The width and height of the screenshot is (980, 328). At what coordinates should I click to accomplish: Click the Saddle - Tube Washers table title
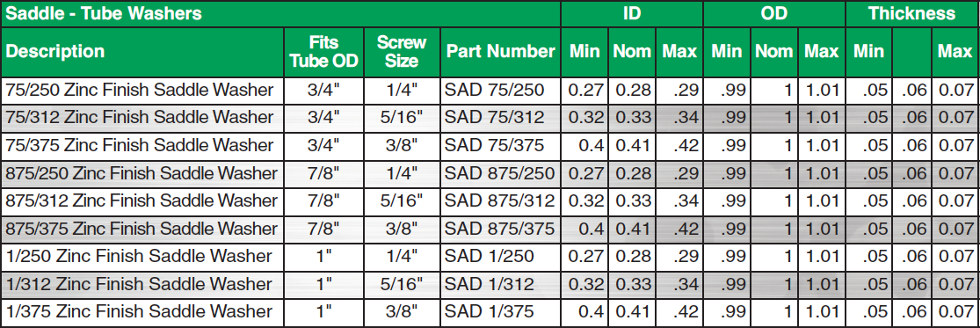pos(104,13)
